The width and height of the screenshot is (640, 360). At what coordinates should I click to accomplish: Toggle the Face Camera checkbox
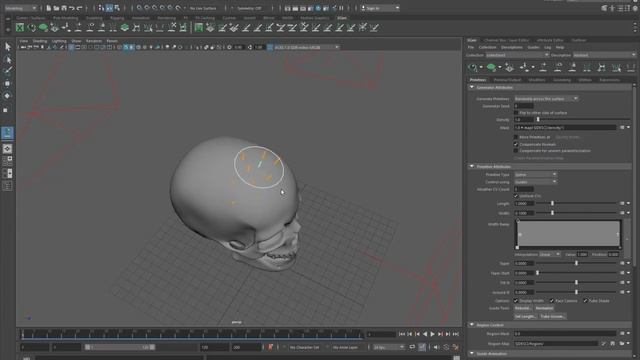[x=552, y=301]
